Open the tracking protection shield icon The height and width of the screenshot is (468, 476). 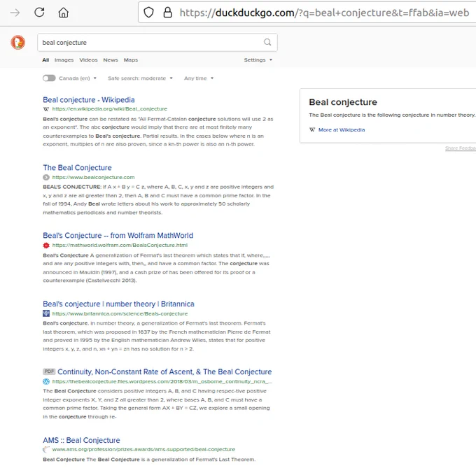point(148,13)
